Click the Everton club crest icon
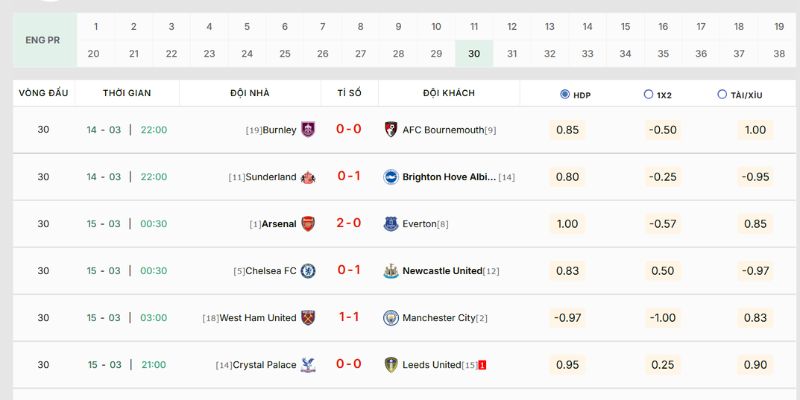 (x=391, y=224)
